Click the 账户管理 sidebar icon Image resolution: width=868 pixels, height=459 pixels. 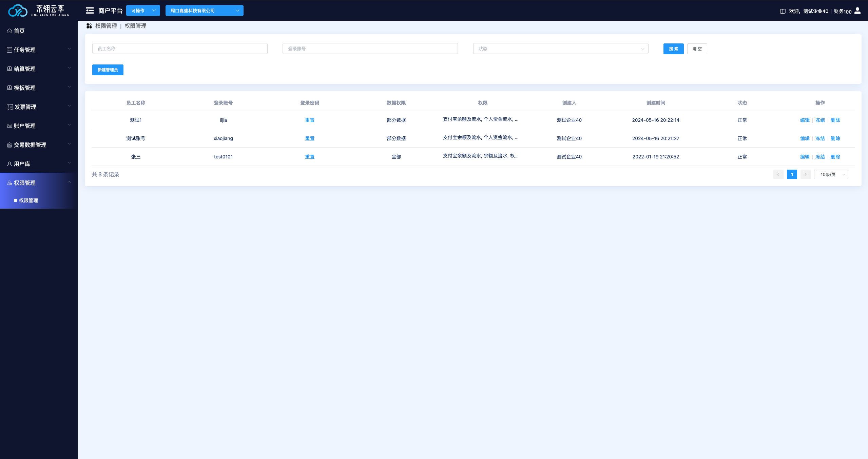click(x=9, y=126)
